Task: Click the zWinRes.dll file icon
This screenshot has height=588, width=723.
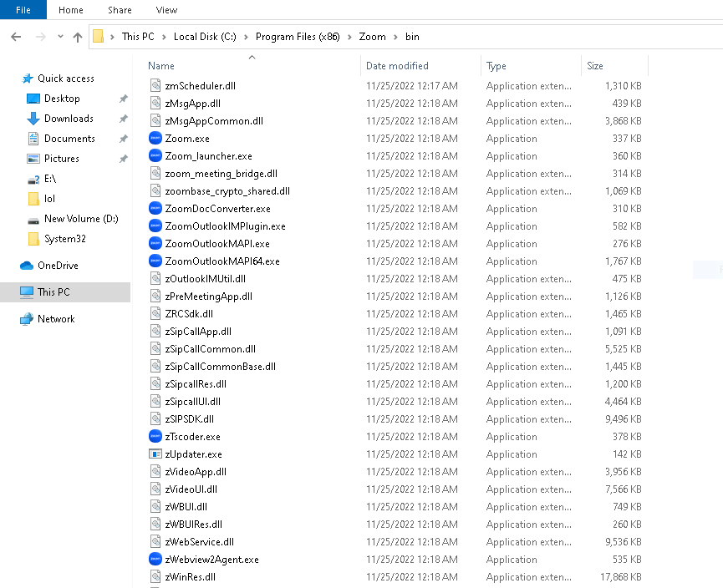Action: (155, 576)
